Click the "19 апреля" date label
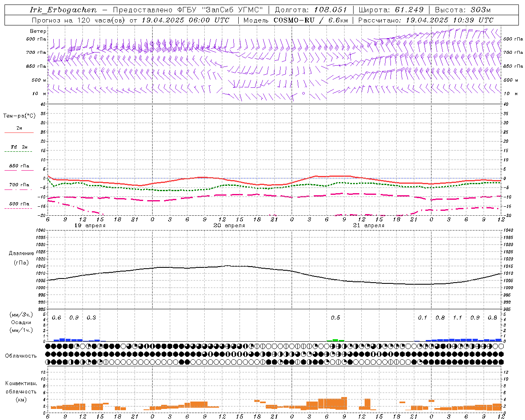 (x=90, y=226)
